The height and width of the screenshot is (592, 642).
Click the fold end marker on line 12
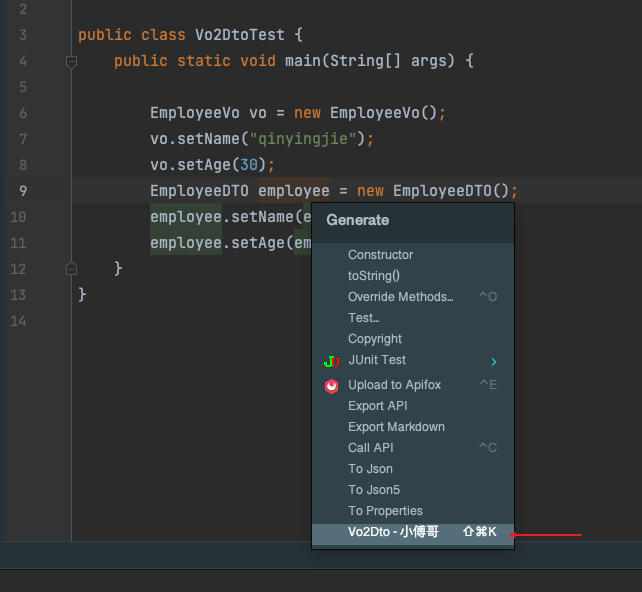(71, 269)
